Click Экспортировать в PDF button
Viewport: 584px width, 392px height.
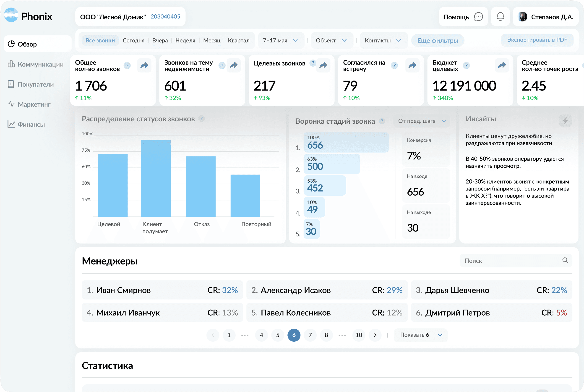(537, 40)
